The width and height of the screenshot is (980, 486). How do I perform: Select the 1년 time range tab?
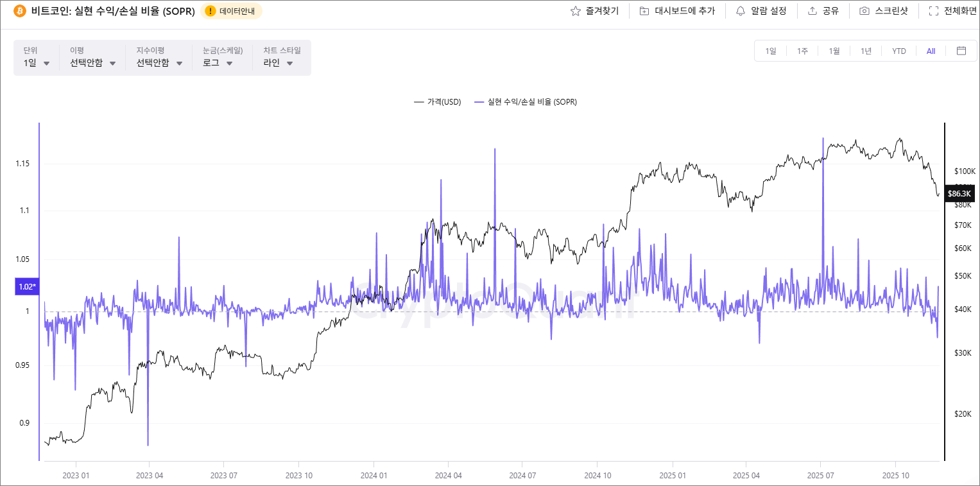click(865, 51)
